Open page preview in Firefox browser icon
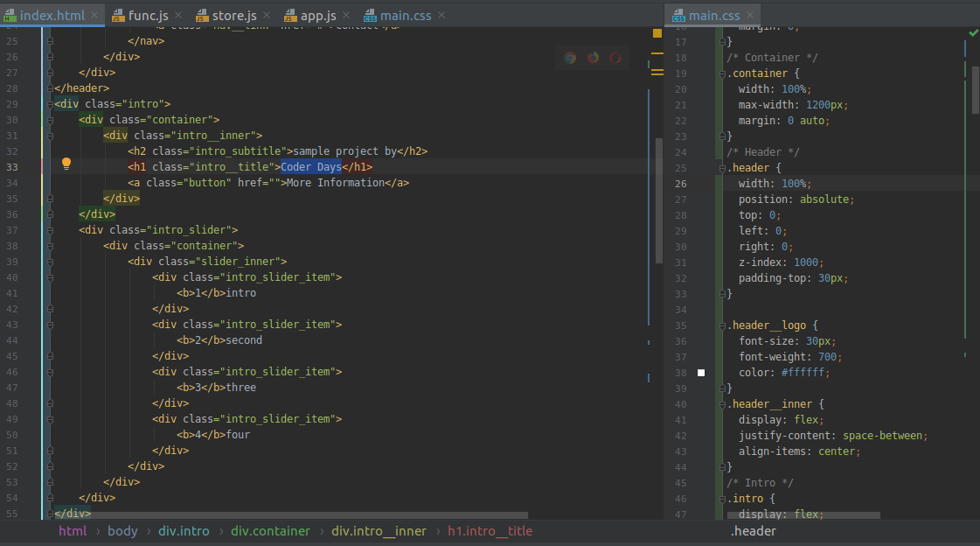 click(x=593, y=58)
